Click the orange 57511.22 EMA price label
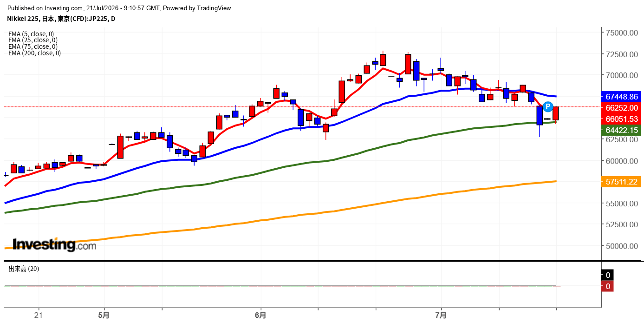Image resolution: width=644 pixels, height=323 pixels. tap(621, 182)
